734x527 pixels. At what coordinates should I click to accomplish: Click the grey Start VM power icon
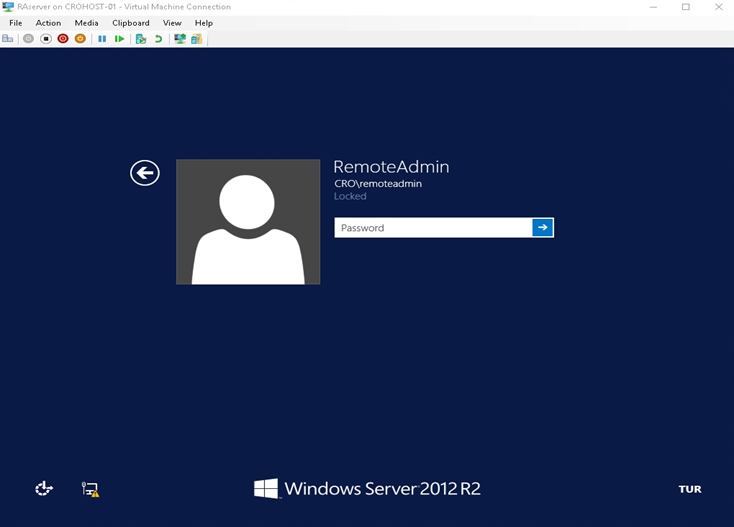pyautogui.click(x=29, y=39)
